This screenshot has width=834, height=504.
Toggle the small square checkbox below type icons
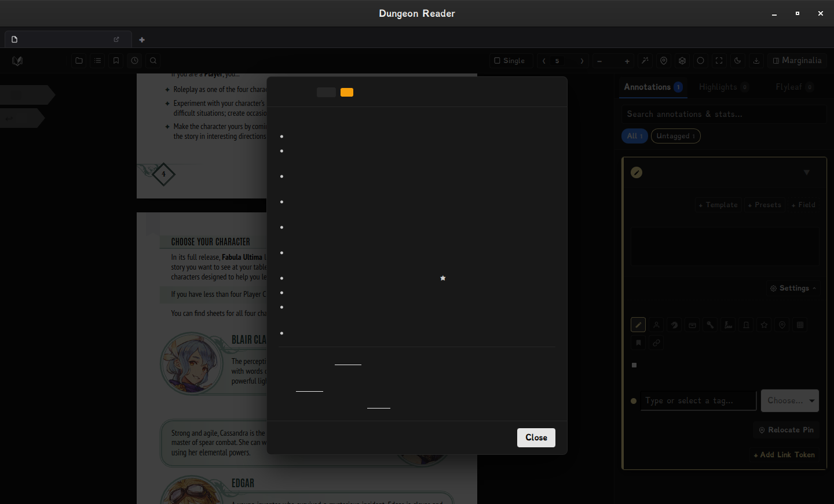634,365
